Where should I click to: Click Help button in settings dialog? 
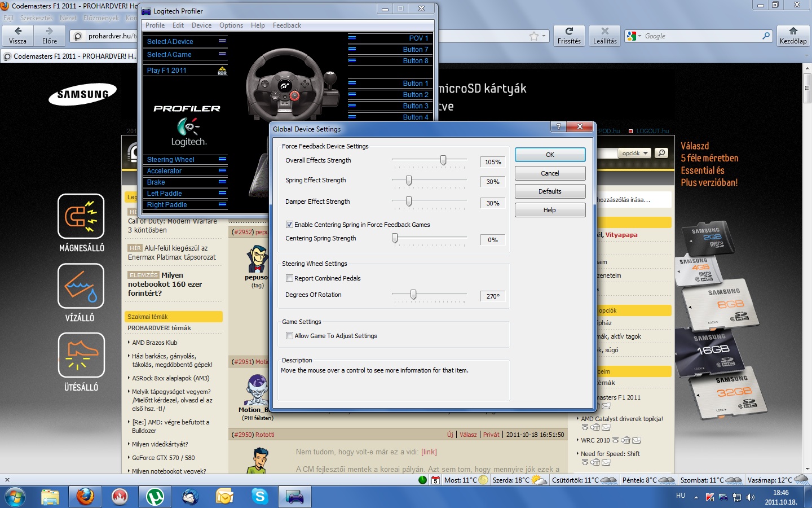point(550,210)
